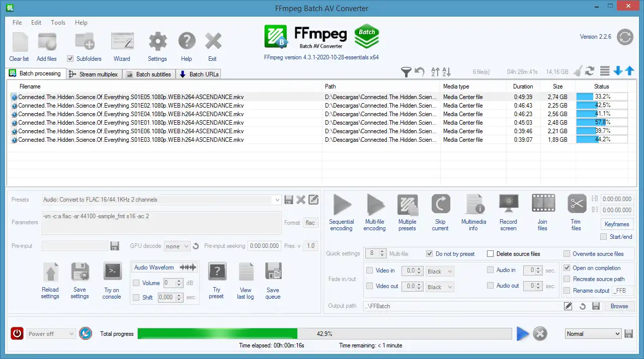Click the Clear list icon
This screenshot has height=359, width=644.
20,42
